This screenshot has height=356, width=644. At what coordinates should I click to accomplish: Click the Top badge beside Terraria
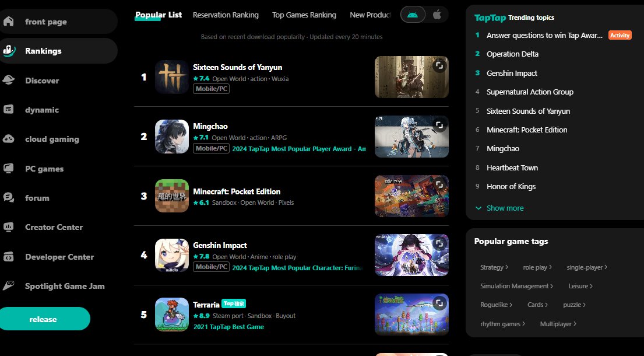click(x=234, y=303)
